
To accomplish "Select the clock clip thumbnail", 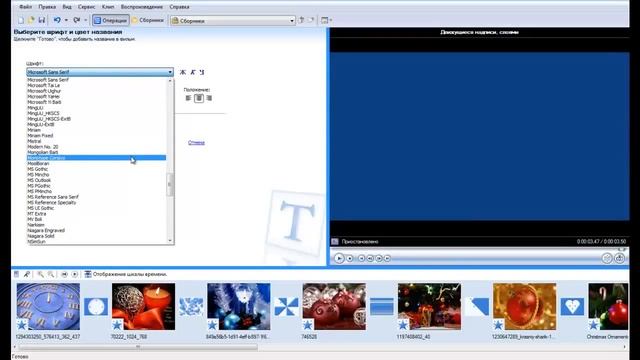I will (x=48, y=307).
